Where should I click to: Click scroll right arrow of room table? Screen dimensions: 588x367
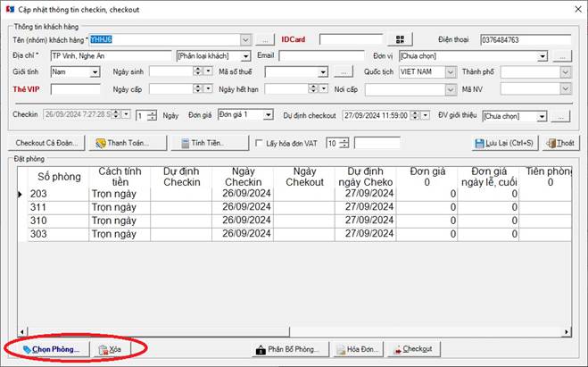567,332
